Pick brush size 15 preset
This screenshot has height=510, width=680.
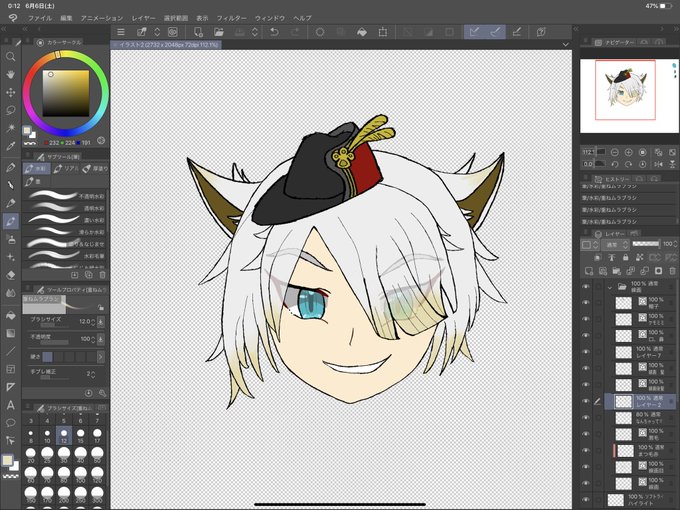(x=81, y=435)
